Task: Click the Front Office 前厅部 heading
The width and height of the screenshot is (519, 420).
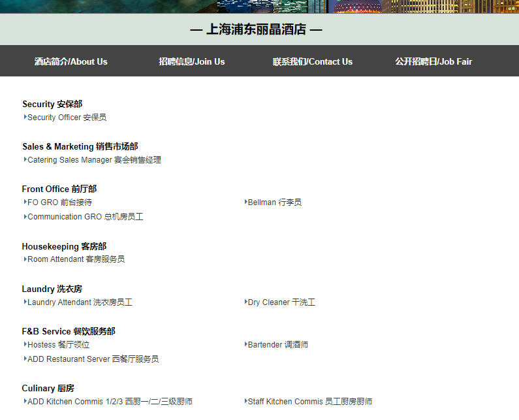Action: tap(59, 189)
